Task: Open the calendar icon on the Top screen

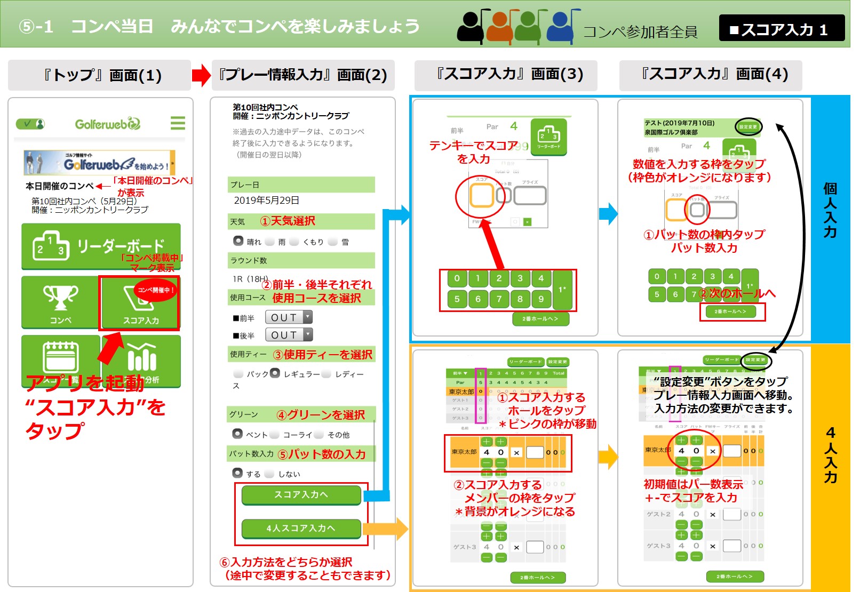Action: click(60, 358)
